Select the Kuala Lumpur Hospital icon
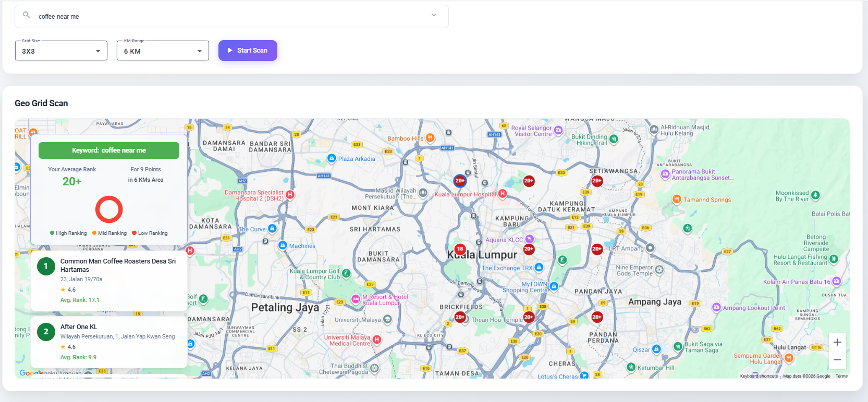The width and height of the screenshot is (868, 402). coord(503,194)
